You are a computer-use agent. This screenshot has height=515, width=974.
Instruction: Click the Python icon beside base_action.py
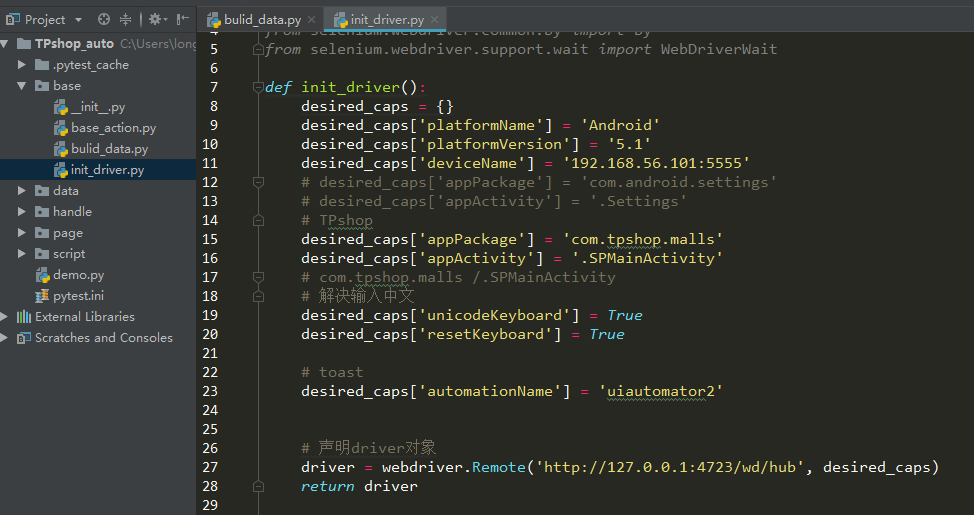[61, 128]
